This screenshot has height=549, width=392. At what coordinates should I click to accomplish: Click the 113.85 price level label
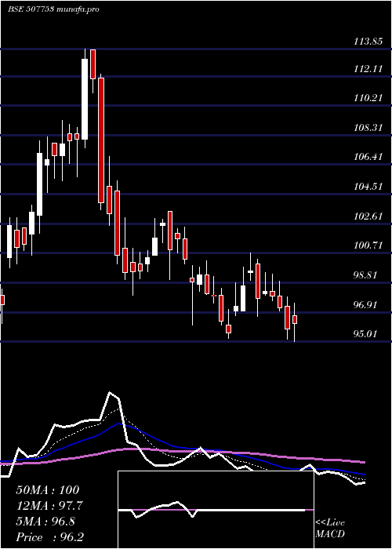[367, 42]
